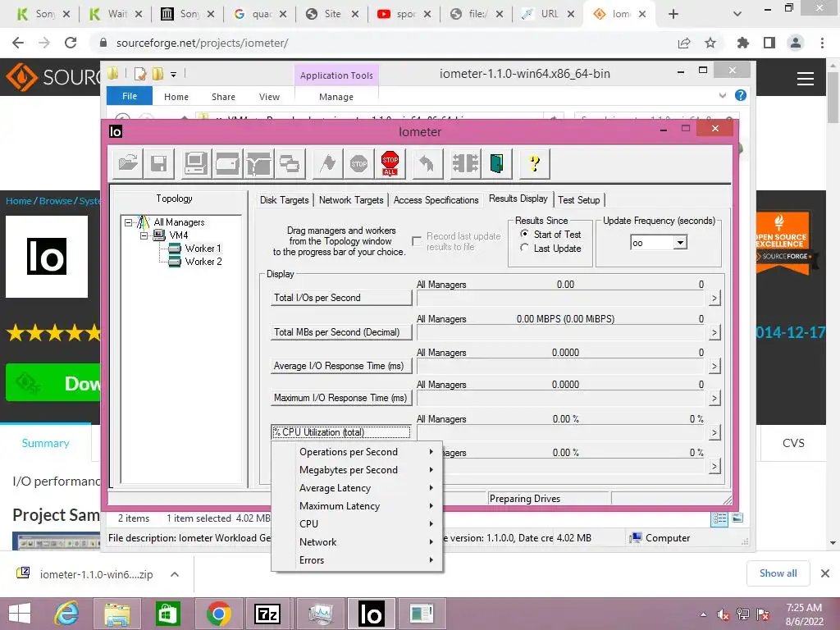Viewport: 840px width, 630px height.
Task: Disconnect selected worker or manager icon
Action: click(x=465, y=163)
